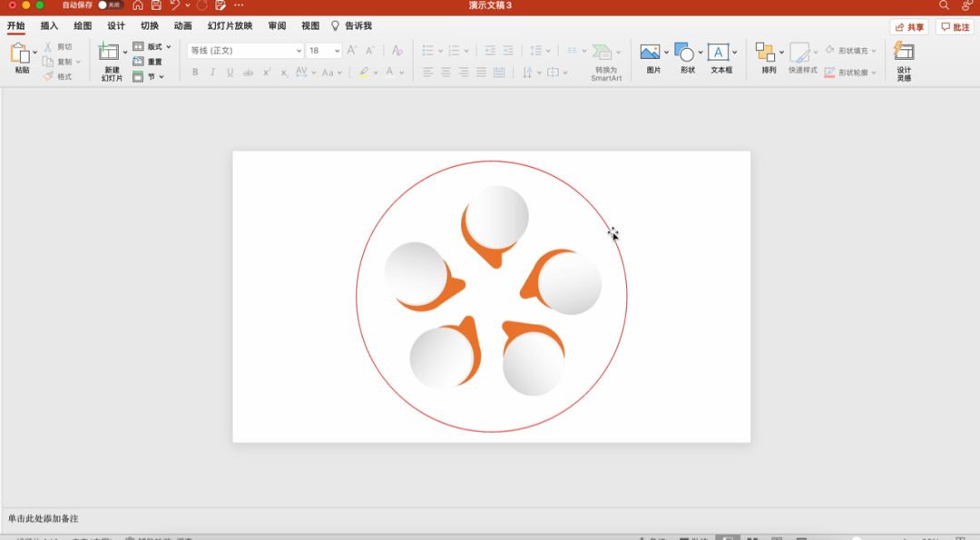Click the font color A button
The height and width of the screenshot is (540, 980).
coord(389,72)
